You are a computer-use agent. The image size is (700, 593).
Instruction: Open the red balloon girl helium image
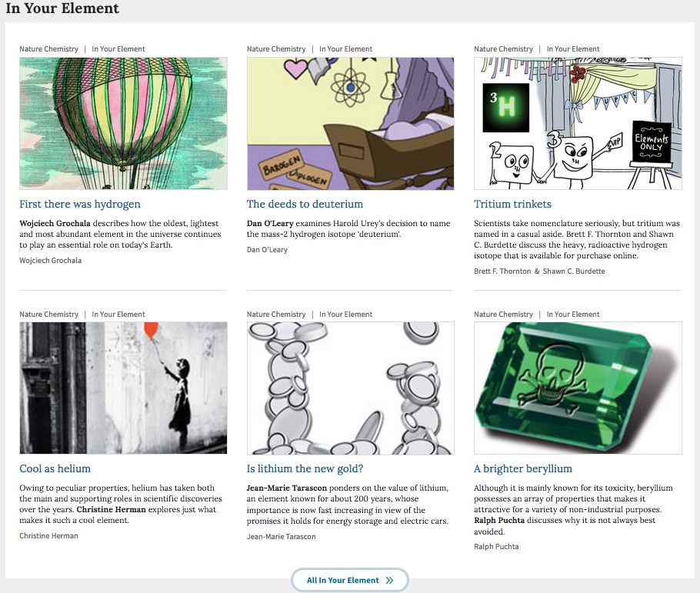coord(123,388)
